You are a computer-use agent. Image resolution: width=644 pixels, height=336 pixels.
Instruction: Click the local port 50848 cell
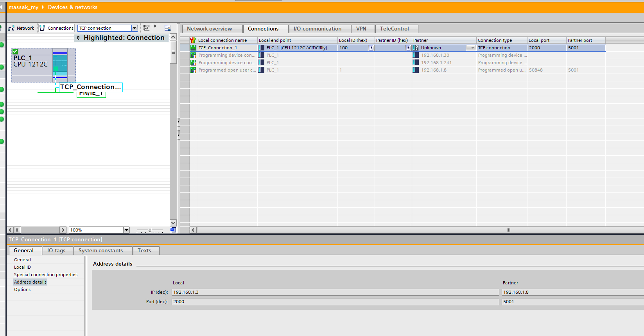547,70
